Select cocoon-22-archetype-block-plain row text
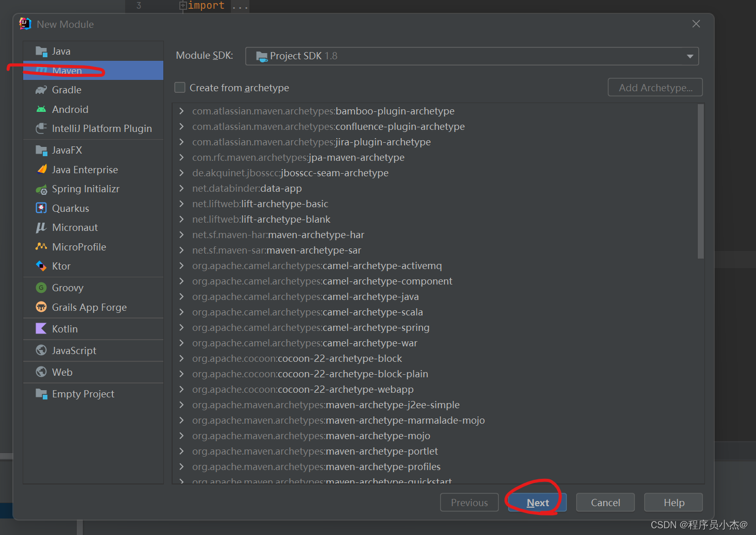 (x=310, y=374)
